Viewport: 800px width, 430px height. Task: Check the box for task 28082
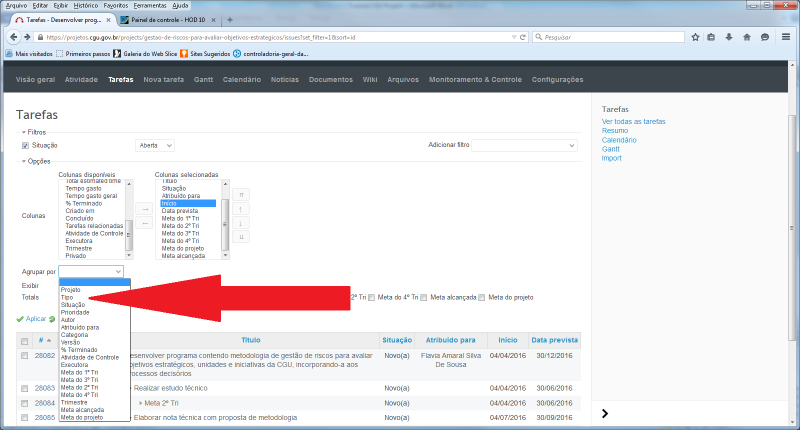[x=25, y=355]
